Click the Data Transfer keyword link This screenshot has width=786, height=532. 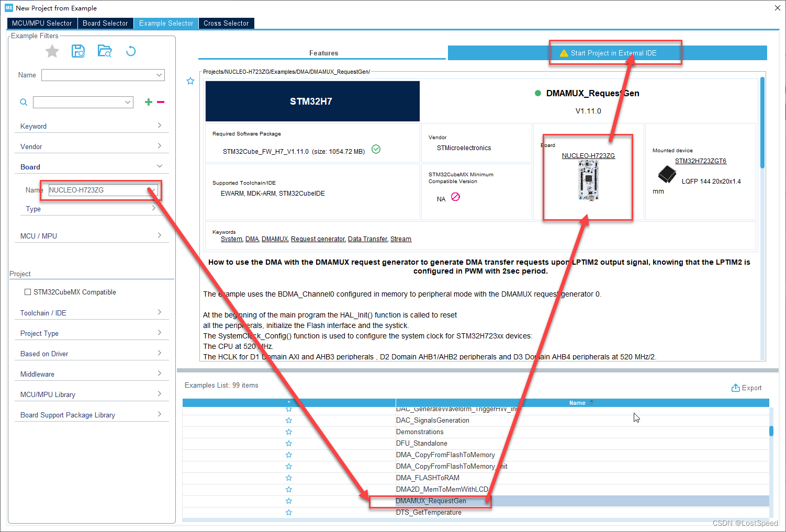tap(367, 239)
